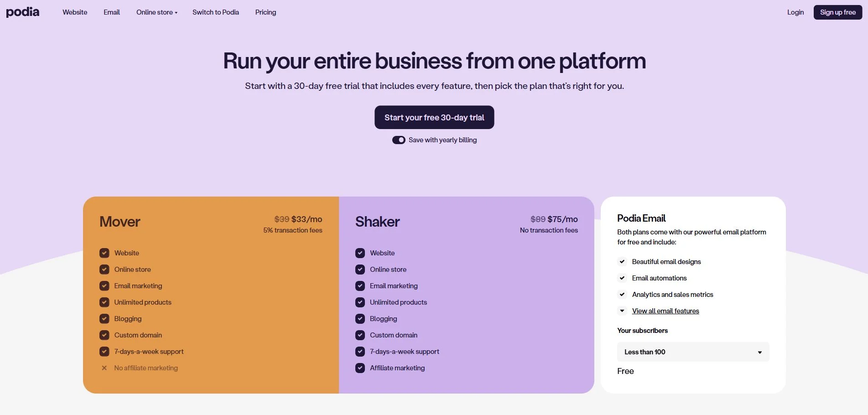
Task: Expand the arrow beside View all email features
Action: click(622, 311)
